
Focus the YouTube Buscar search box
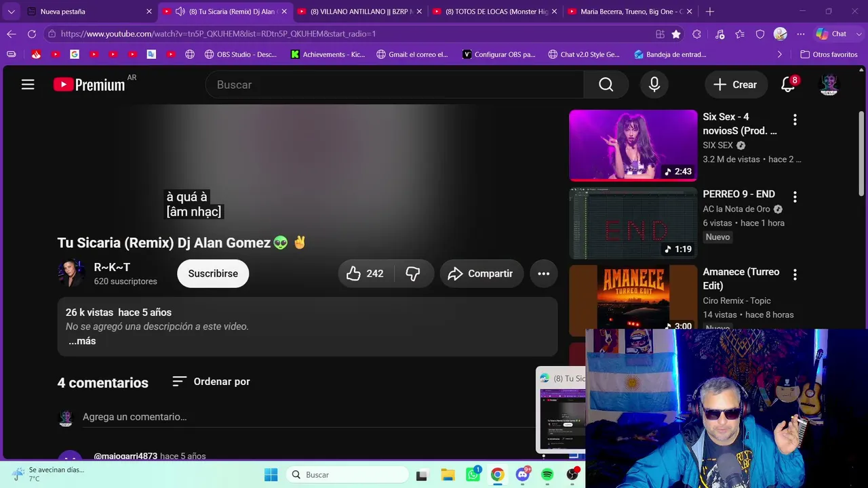[x=395, y=85]
